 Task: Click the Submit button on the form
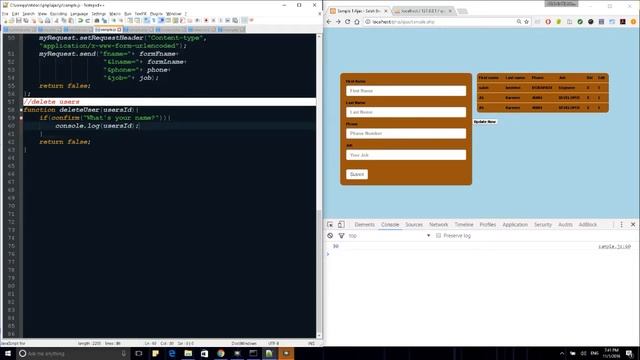point(357,174)
